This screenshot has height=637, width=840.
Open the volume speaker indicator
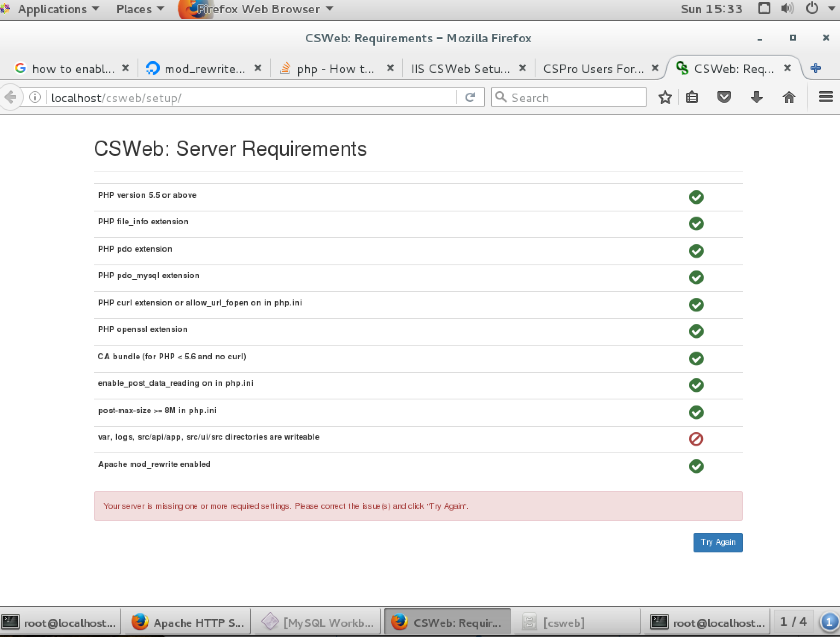pos(787,9)
